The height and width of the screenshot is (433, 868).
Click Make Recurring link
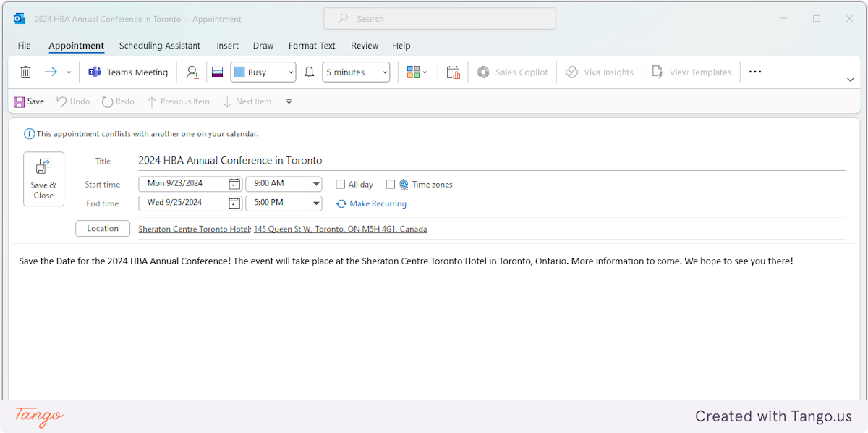click(371, 204)
